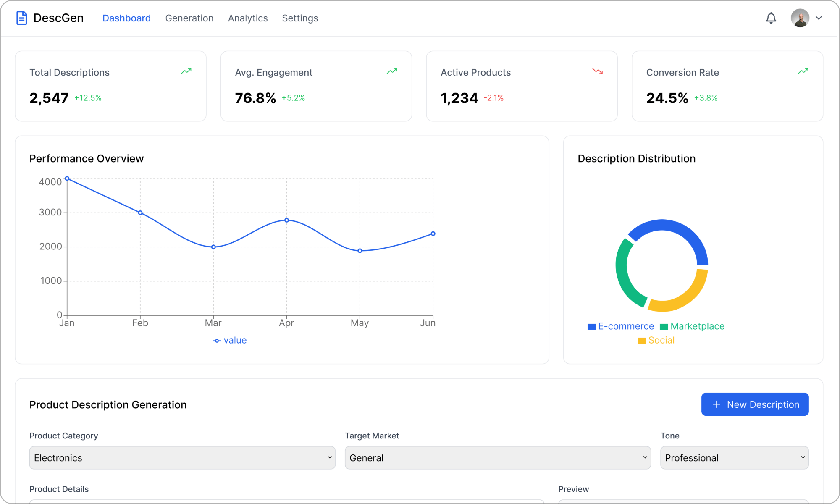840x504 pixels.
Task: Select the Social color swatch in the donut legend
Action: (x=642, y=340)
